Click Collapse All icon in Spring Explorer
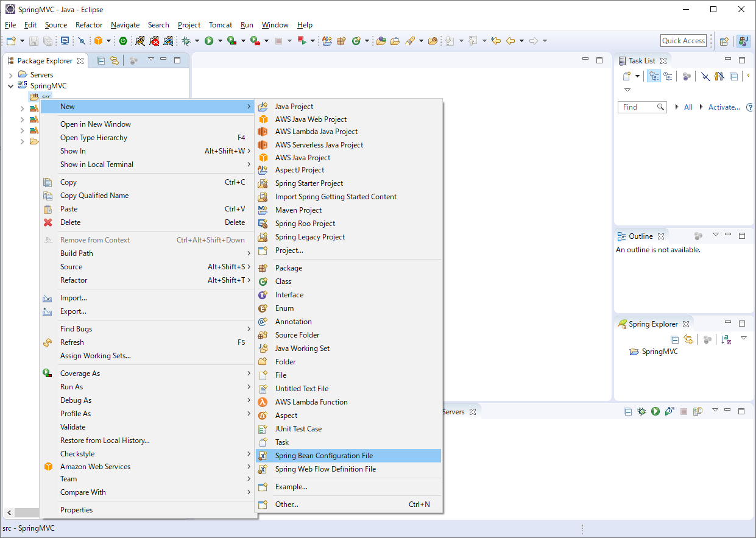The height and width of the screenshot is (538, 756). [x=674, y=339]
